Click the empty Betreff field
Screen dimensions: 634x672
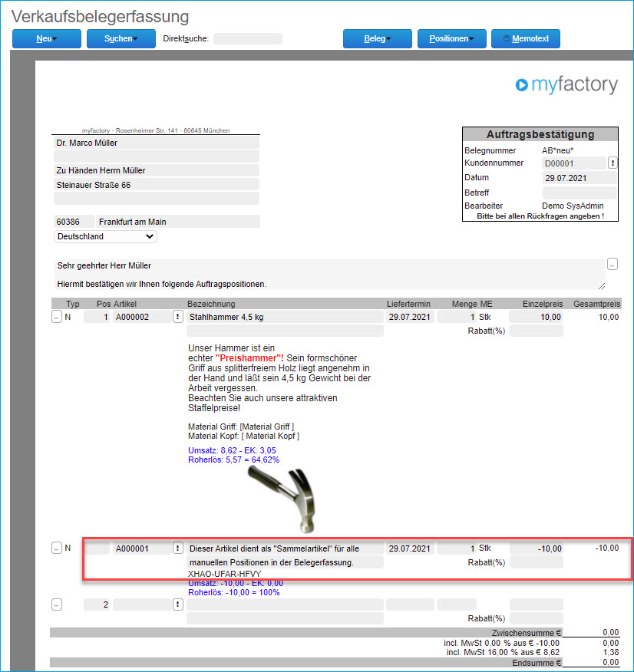(x=580, y=193)
